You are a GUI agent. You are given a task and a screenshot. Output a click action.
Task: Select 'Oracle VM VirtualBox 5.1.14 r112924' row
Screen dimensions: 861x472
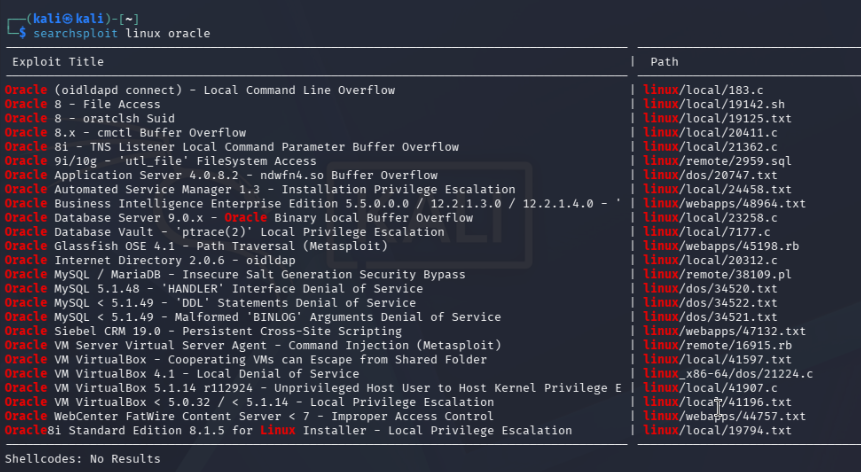click(x=313, y=388)
